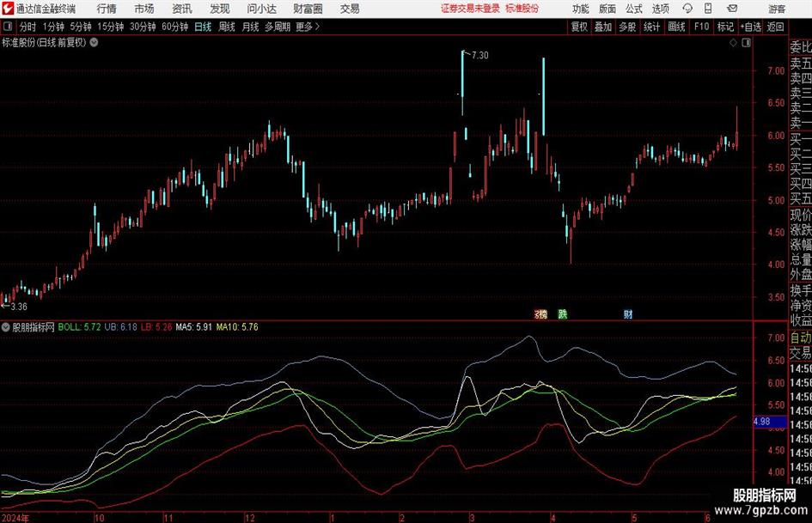Switch to 30分钟 period
The image size is (812, 523).
tap(143, 27)
